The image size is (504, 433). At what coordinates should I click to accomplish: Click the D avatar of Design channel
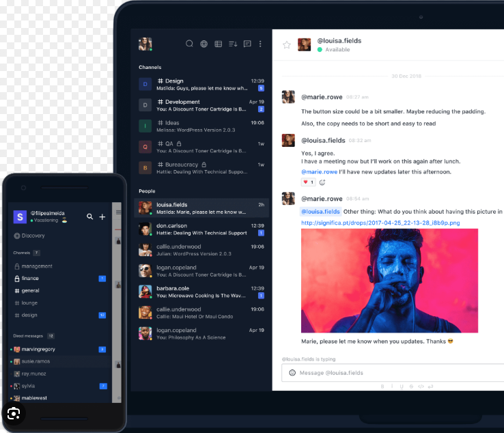145,84
